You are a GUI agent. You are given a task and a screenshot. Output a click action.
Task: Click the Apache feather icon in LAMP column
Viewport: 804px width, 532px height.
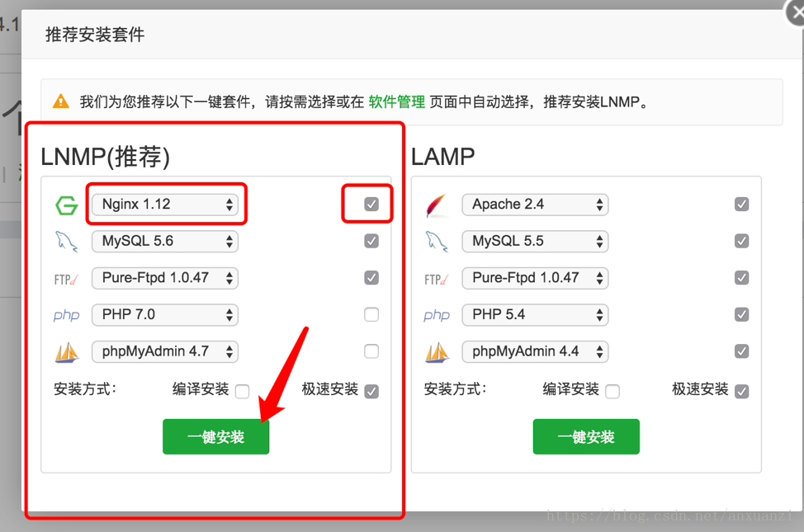(437, 204)
